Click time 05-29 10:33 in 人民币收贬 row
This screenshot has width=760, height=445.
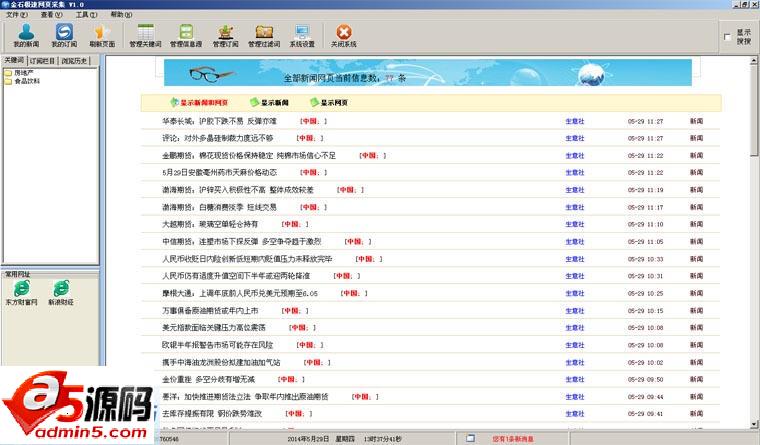click(645, 259)
